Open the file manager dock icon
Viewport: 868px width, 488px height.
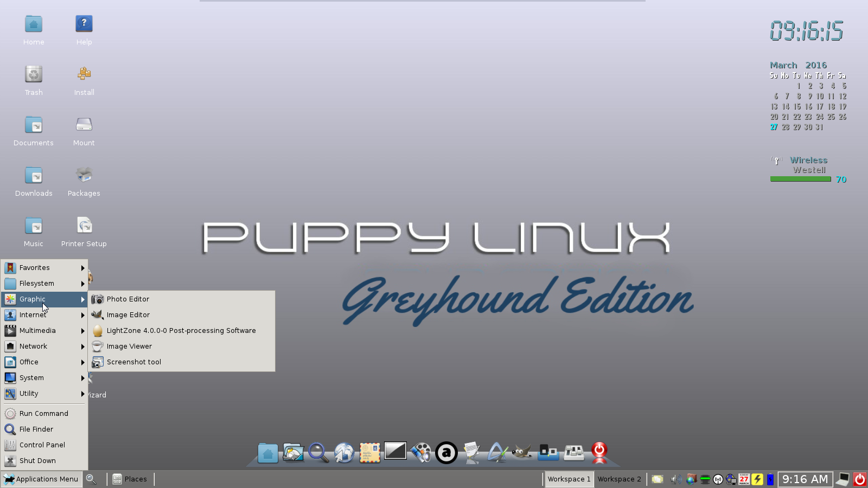(293, 453)
